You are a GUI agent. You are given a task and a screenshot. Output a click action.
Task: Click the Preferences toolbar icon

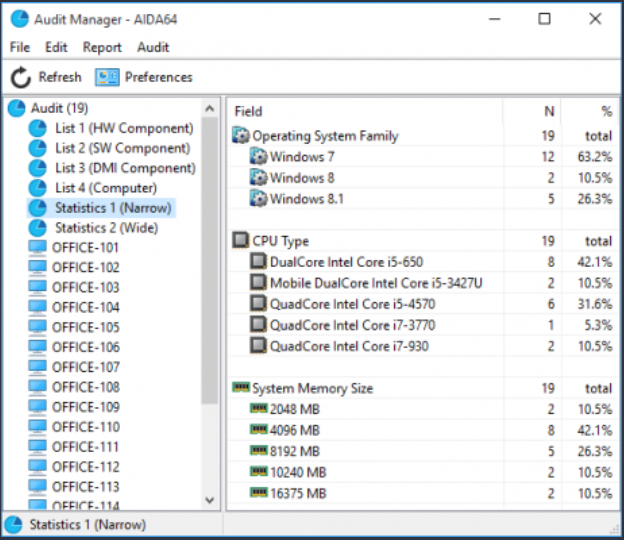pyautogui.click(x=107, y=77)
